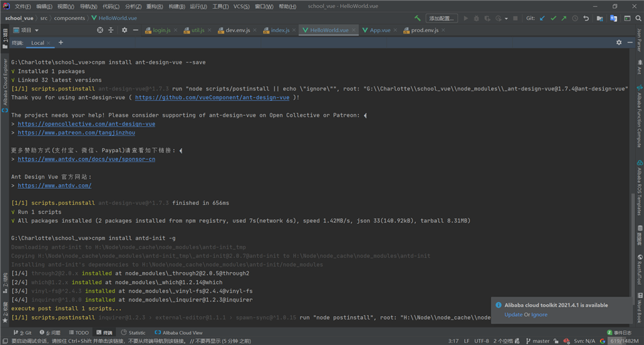Viewport: 644px width, 345px height.
Task: Open the 文件(F) menu
Action: [x=23, y=6]
